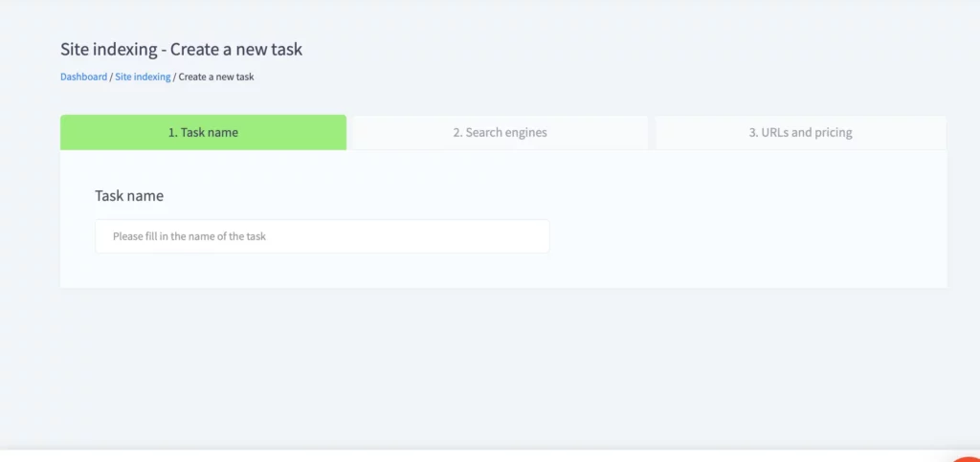Click the 'Site indexing - Create a new task' heading

[181, 50]
